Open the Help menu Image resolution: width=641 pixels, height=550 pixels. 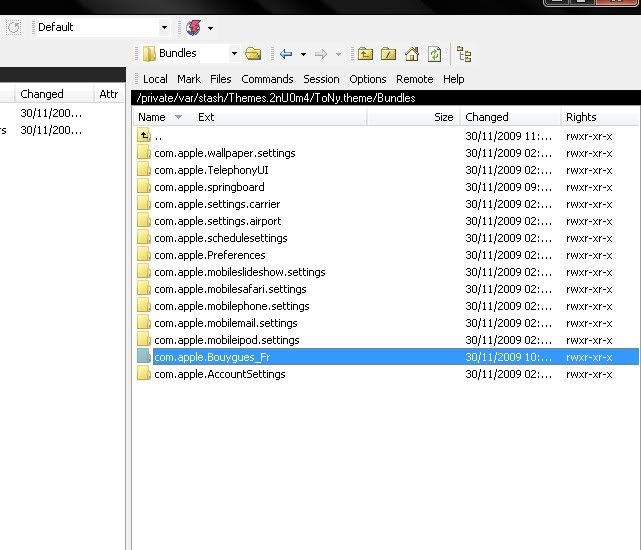click(454, 79)
